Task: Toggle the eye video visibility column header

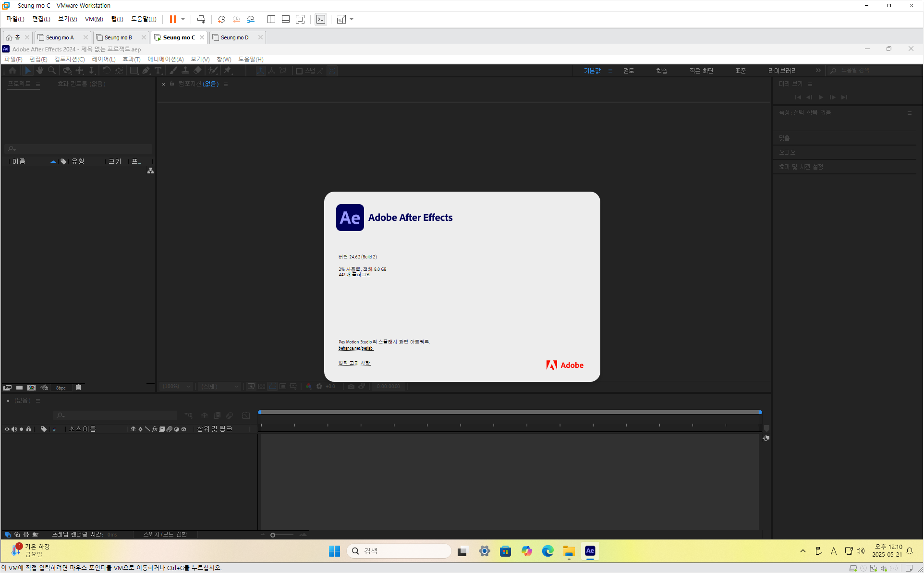Action: (x=7, y=429)
